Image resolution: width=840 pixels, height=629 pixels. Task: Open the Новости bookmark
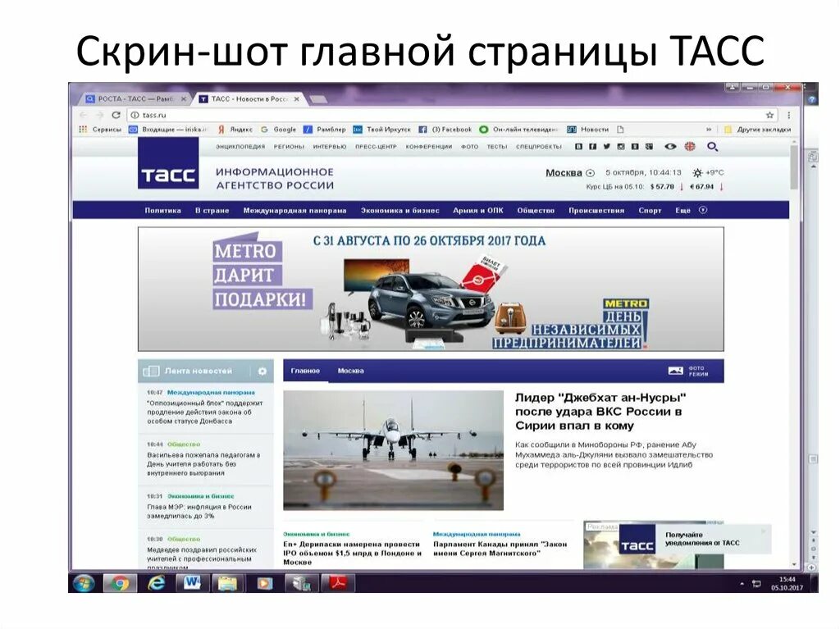(588, 129)
